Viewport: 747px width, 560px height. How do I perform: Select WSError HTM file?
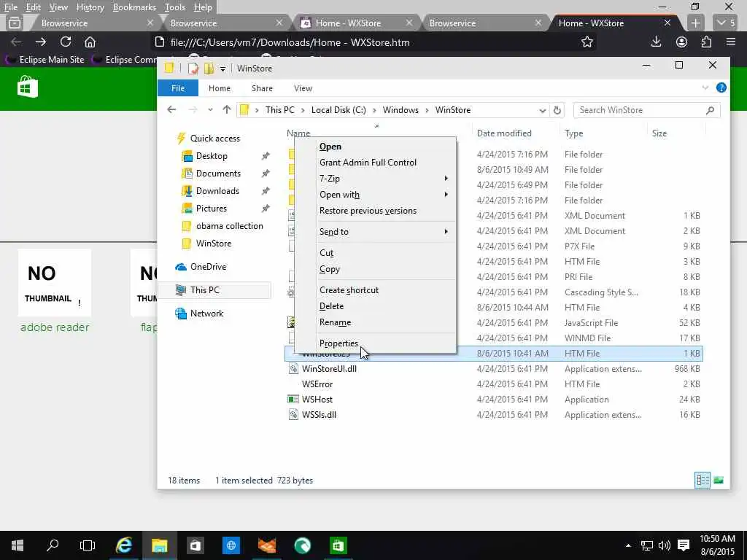tap(317, 384)
